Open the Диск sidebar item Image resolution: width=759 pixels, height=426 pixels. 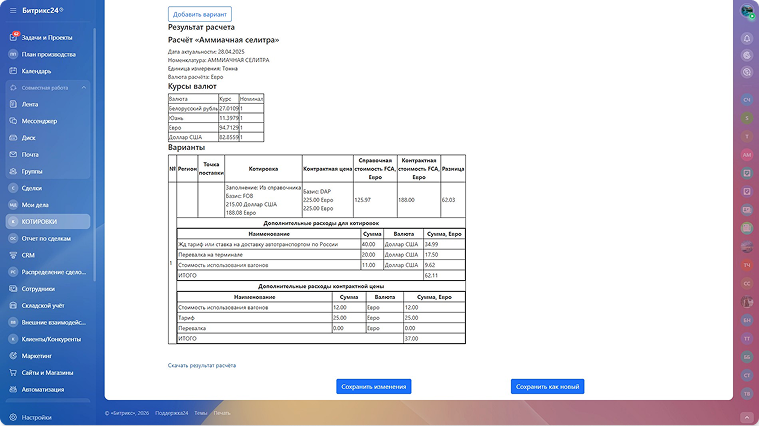[x=29, y=138]
